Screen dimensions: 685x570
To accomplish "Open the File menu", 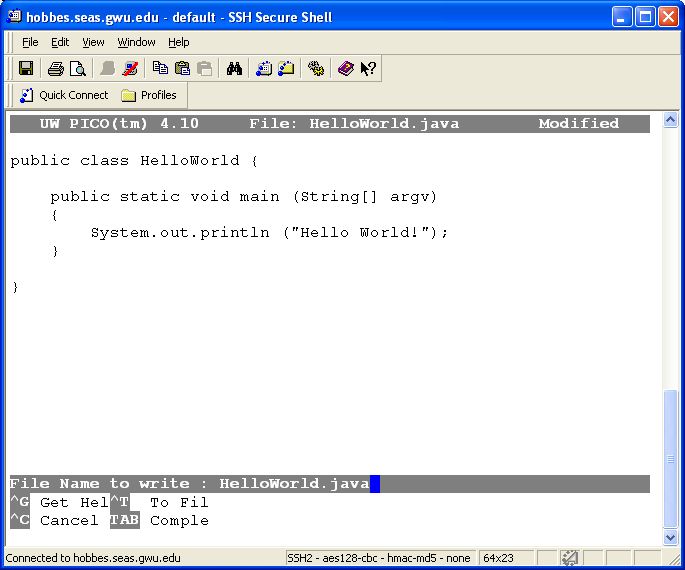I will [30, 42].
